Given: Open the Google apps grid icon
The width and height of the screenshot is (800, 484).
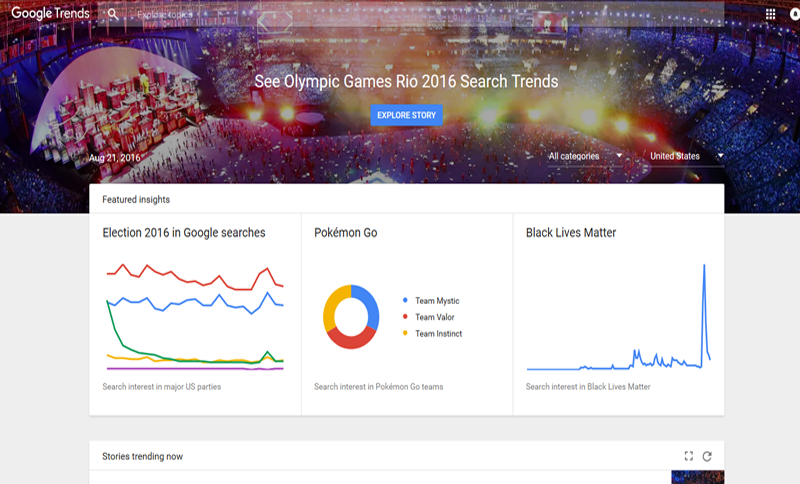Looking at the screenshot, I should [770, 14].
